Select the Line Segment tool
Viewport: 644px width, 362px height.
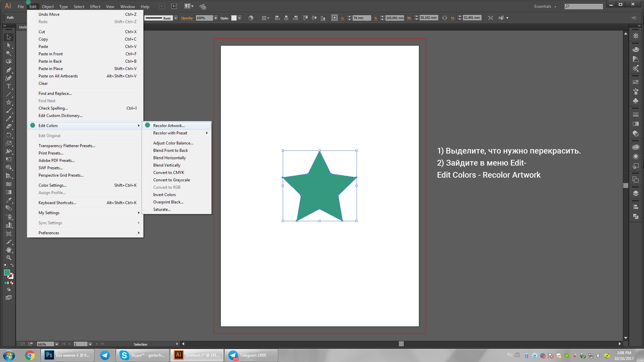click(x=9, y=94)
